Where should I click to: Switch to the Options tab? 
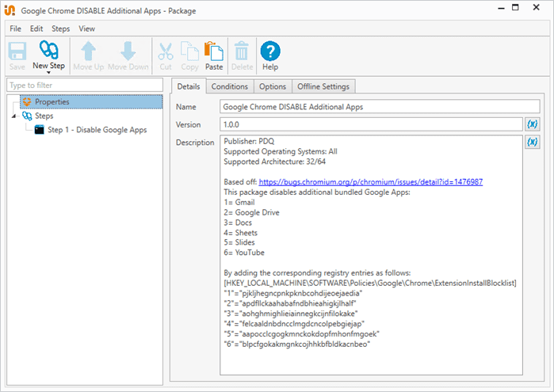point(273,86)
